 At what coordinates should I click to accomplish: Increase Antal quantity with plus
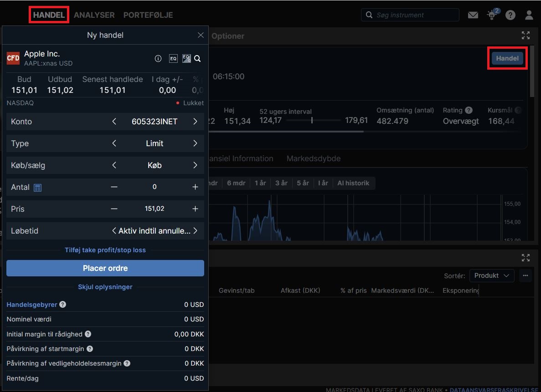point(195,187)
